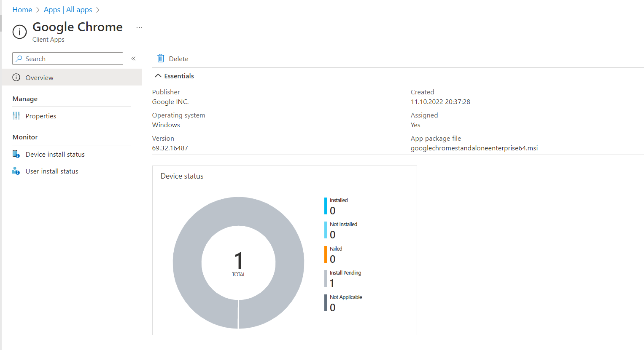Click the 'Windows' operating system value
This screenshot has height=350, width=644.
pos(166,125)
